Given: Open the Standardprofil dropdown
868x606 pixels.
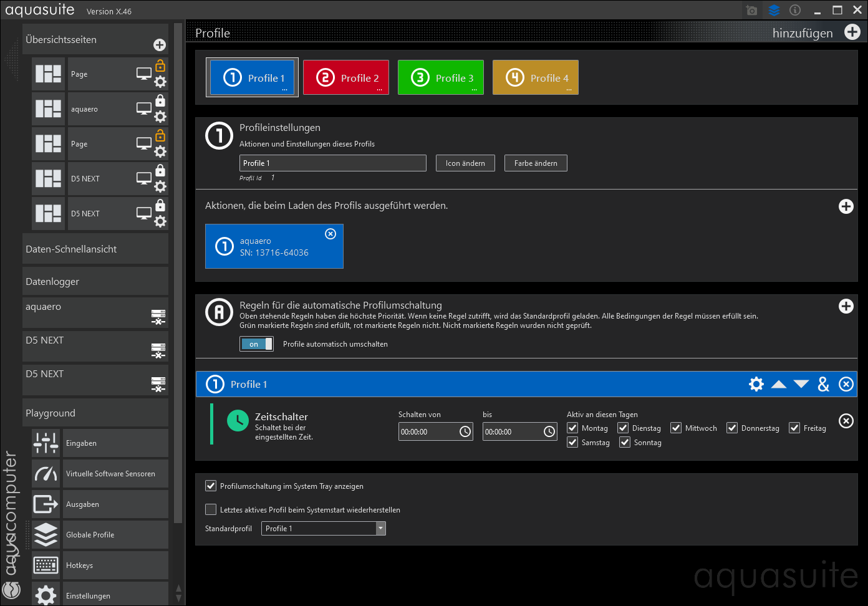Looking at the screenshot, I should [x=380, y=529].
